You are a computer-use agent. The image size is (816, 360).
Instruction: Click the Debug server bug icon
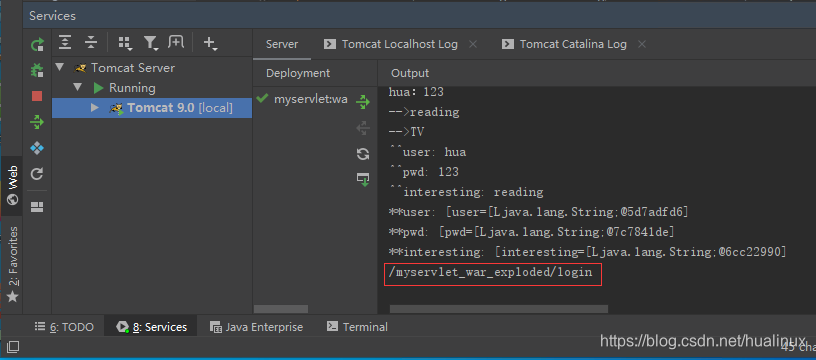coord(37,70)
